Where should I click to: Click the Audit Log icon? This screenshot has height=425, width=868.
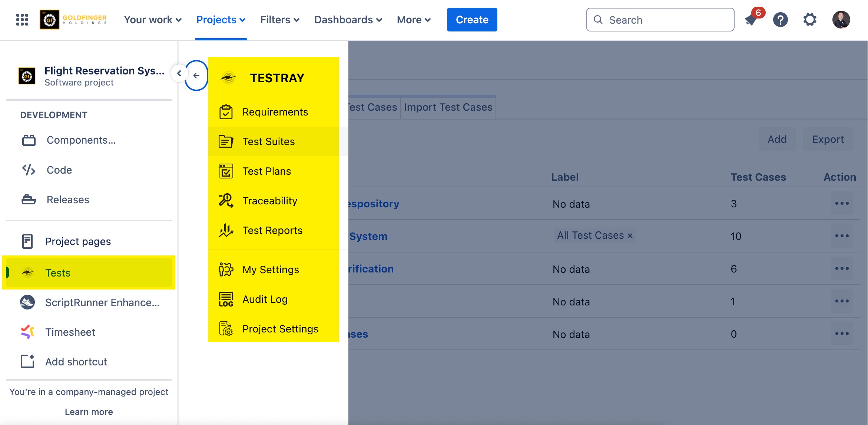tap(226, 299)
